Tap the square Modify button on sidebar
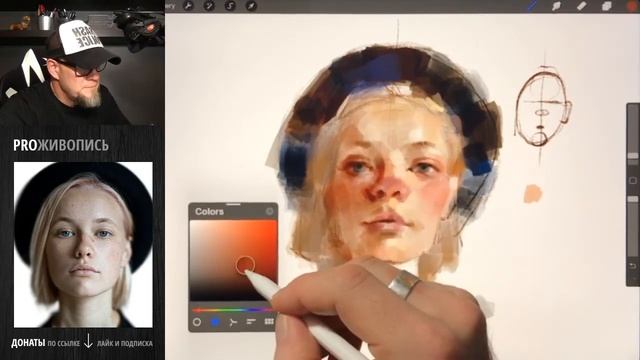640x360 pixels. tap(633, 180)
